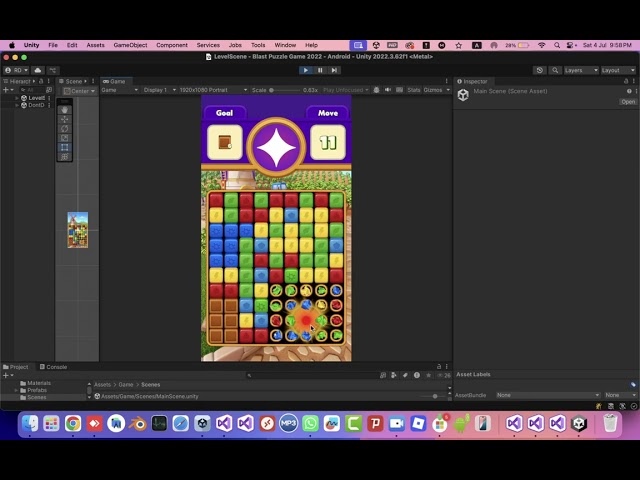Image resolution: width=640 pixels, height=480 pixels.
Task: Switch to the Scene tab
Action: (73, 81)
